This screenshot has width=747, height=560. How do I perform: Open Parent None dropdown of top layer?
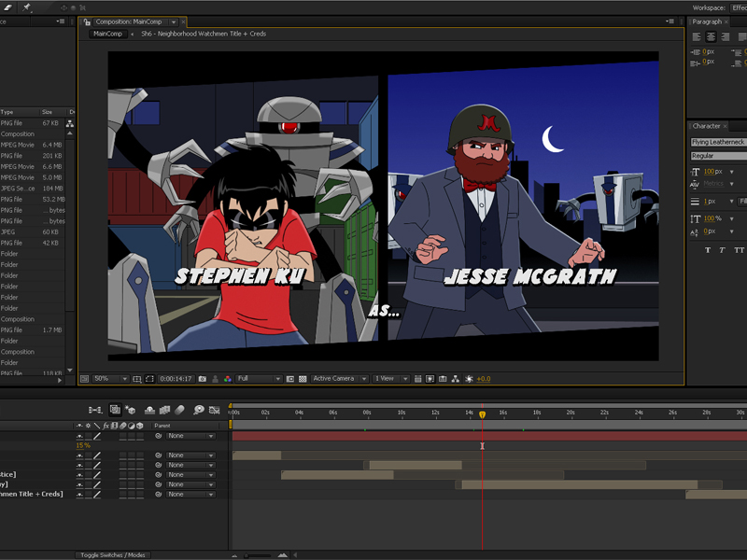pyautogui.click(x=190, y=436)
